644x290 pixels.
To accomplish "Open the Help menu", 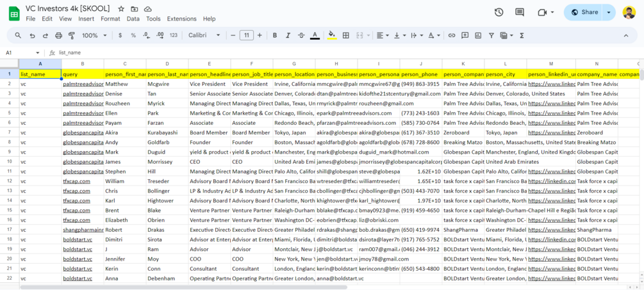I will pos(209,19).
